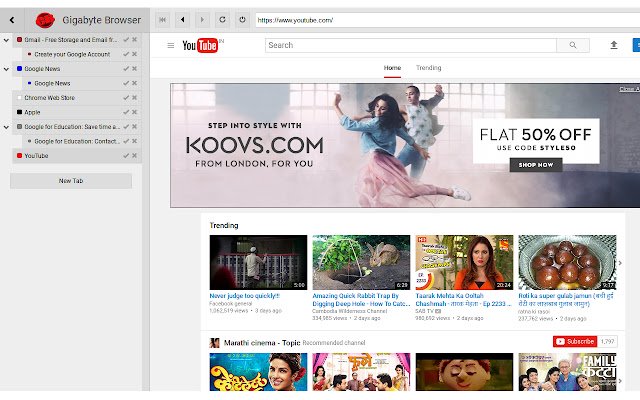Click the magnifier search button
The width and height of the screenshot is (640, 400).
[x=573, y=45]
